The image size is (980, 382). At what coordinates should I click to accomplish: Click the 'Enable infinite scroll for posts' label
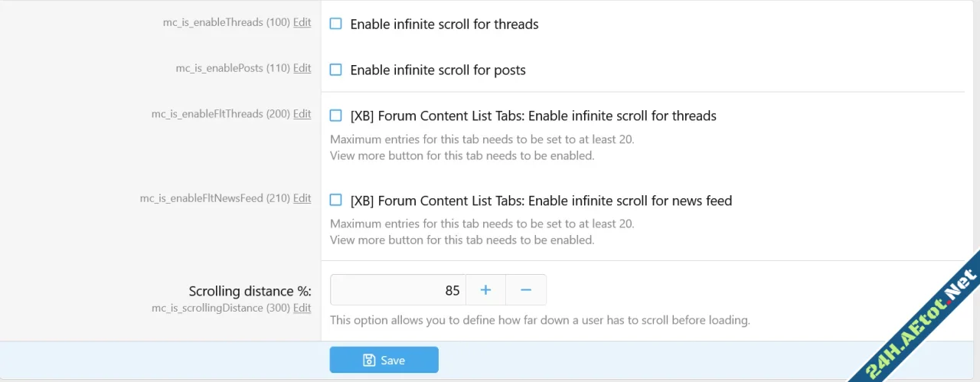click(x=438, y=70)
